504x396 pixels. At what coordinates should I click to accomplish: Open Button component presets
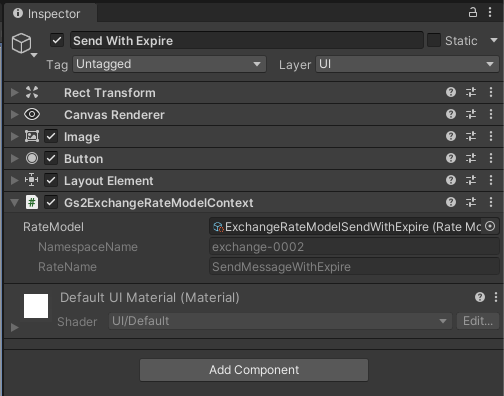click(x=471, y=158)
